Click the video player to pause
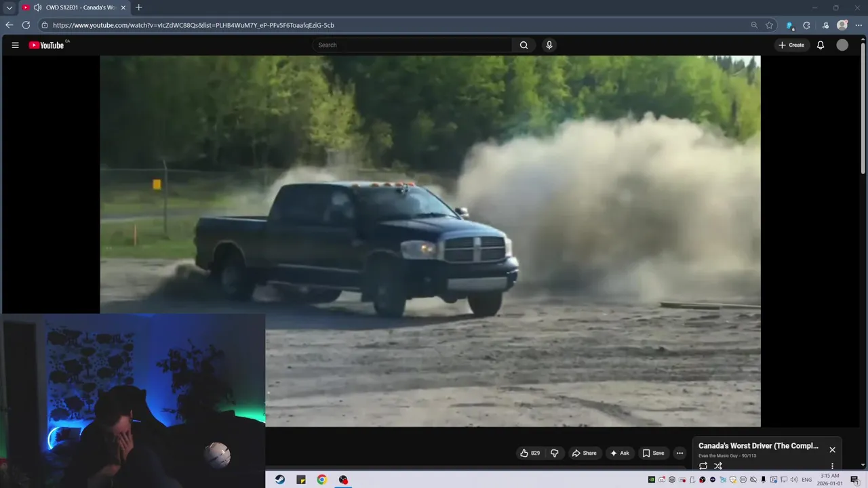Screen dimensions: 868x488 430,241
